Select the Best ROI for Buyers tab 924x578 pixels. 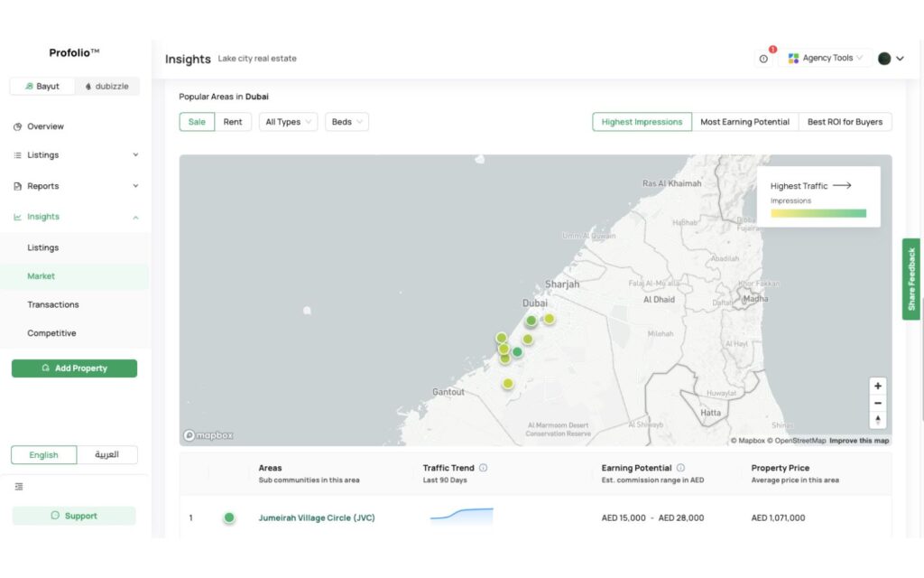(845, 122)
